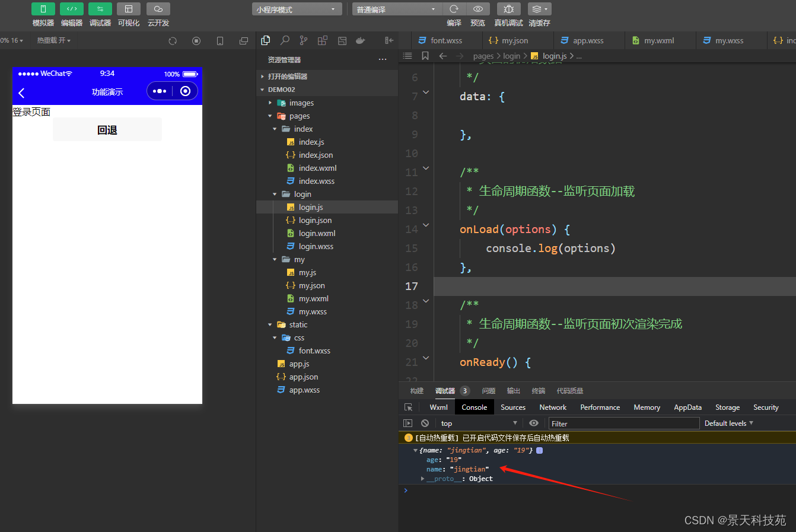
Task: Click the simulator phone device icon
Action: click(220, 41)
